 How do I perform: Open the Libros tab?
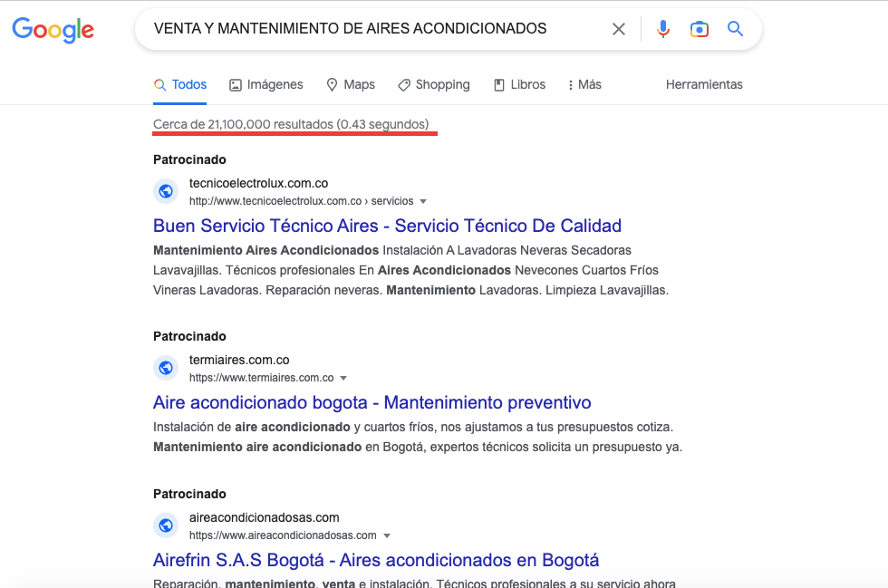tap(519, 85)
